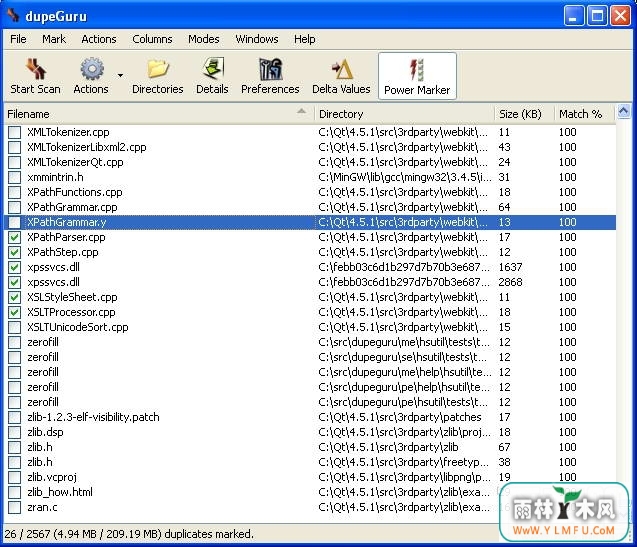Open the Actions gear icon
Screen dimensions: 637x547
pyautogui.click(x=92, y=69)
